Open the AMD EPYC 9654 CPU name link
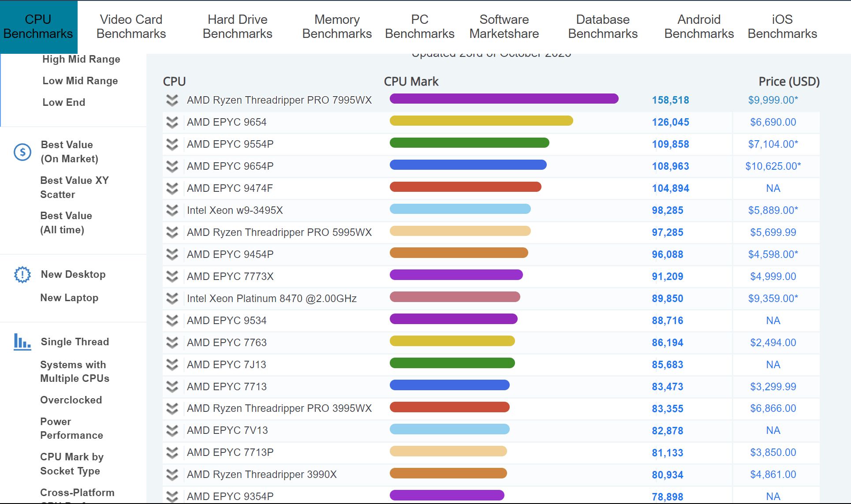Image resolution: width=851 pixels, height=504 pixels. pos(227,122)
